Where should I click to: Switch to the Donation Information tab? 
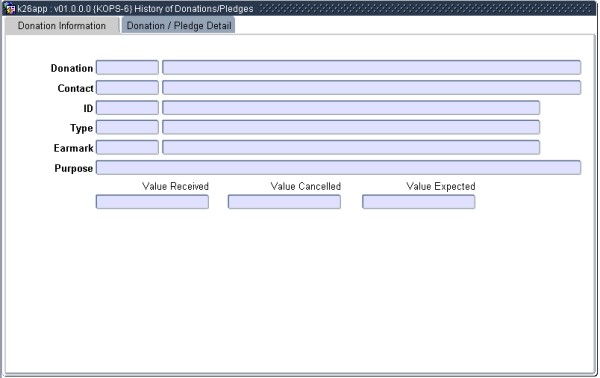pyautogui.click(x=62, y=26)
